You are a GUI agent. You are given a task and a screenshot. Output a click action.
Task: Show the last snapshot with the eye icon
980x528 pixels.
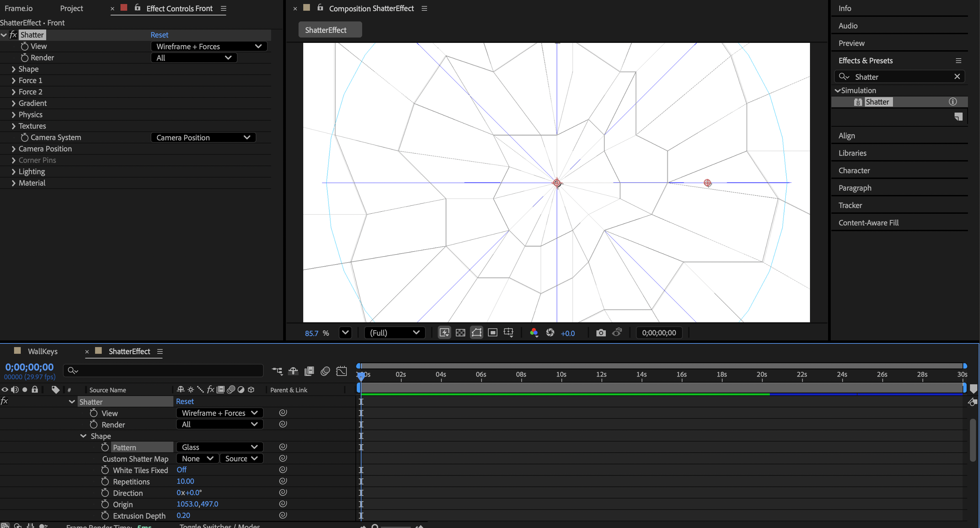[617, 332]
